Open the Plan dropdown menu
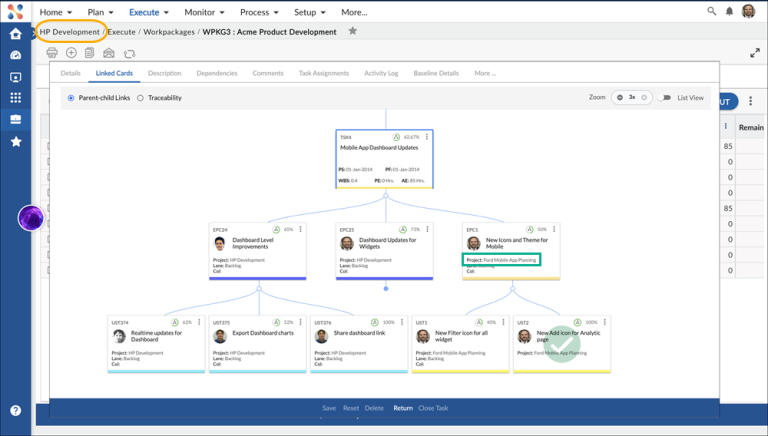 pyautogui.click(x=100, y=12)
